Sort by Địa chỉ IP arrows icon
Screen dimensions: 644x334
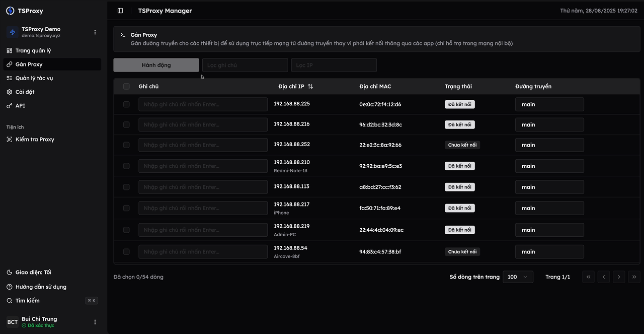(x=310, y=87)
